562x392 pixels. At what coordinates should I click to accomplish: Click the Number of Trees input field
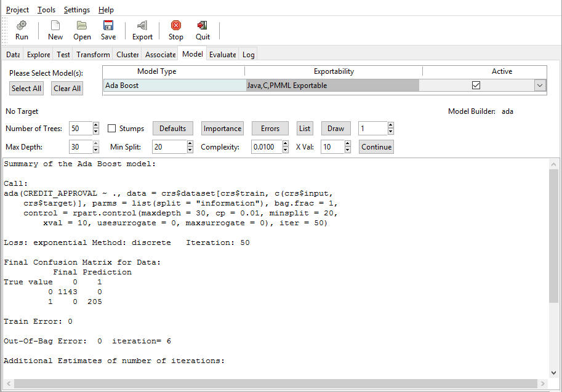point(81,128)
